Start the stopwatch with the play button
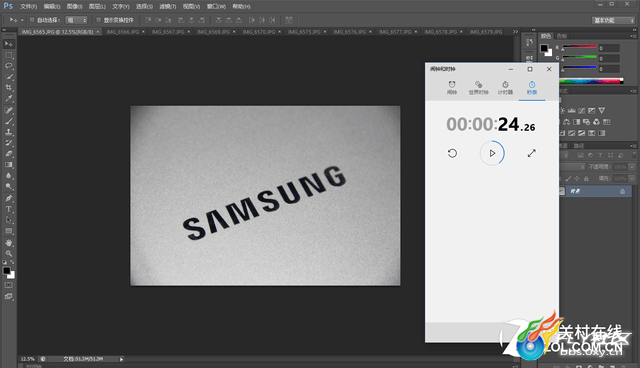 point(492,153)
